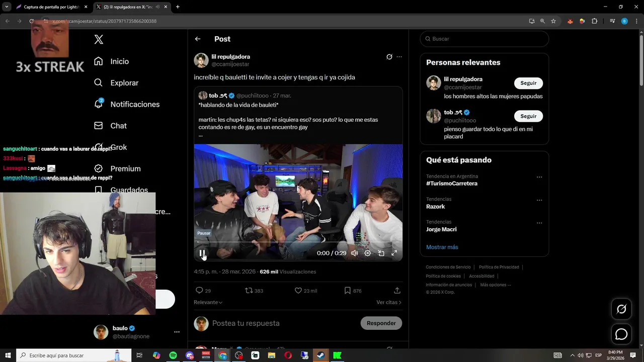Open the media control icon in toolbar
Image resolution: width=644 pixels, height=362 pixels.
click(612, 21)
